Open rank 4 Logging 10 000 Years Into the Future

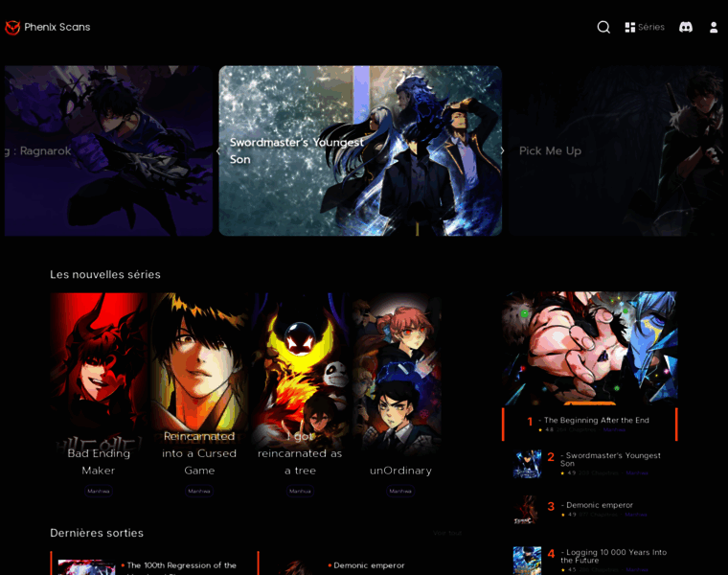(x=613, y=556)
